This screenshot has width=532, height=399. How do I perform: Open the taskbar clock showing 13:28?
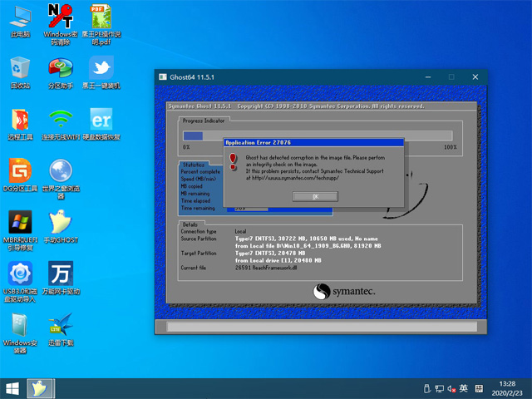tap(507, 388)
